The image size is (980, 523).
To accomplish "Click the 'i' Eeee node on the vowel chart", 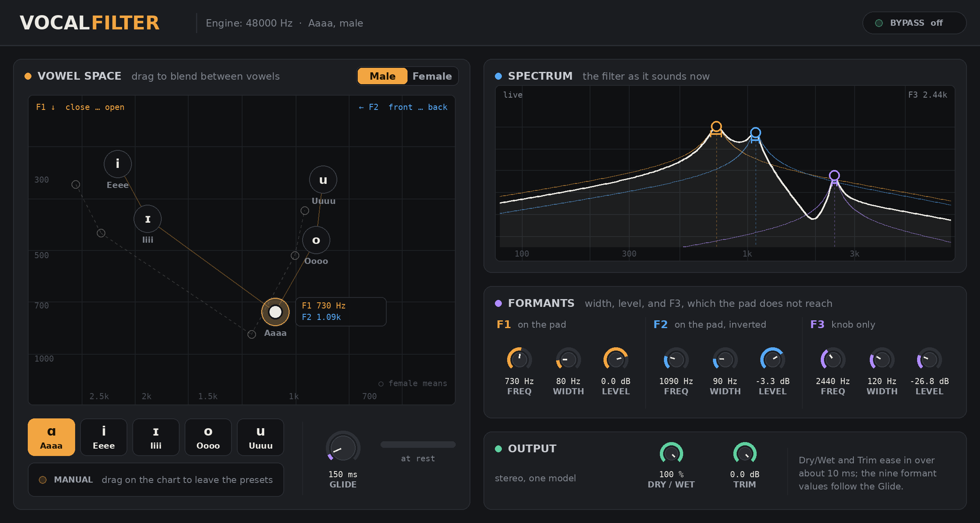I will click(118, 164).
